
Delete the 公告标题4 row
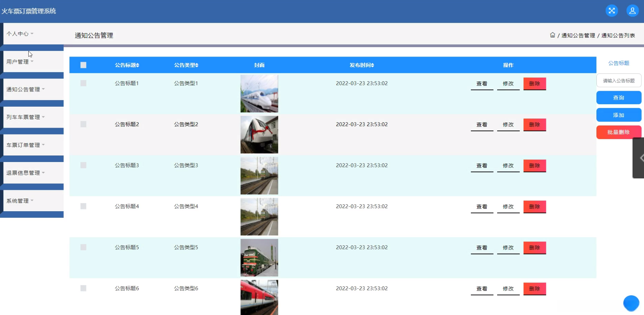(x=534, y=207)
